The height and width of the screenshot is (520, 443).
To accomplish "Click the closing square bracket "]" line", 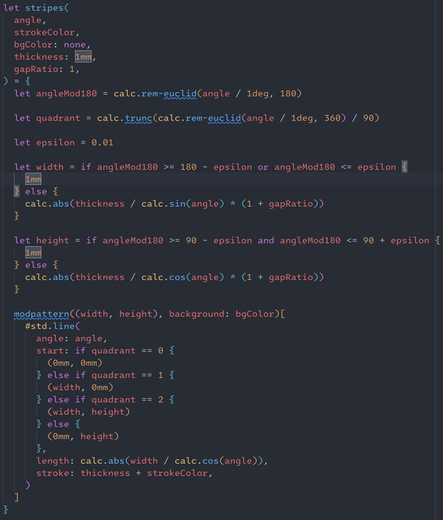I will coord(17,497).
